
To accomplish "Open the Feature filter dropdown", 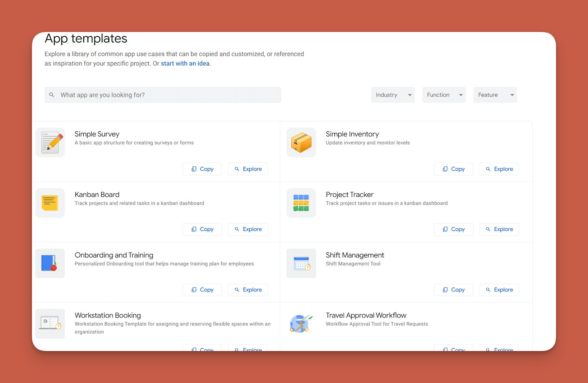I will coord(495,95).
